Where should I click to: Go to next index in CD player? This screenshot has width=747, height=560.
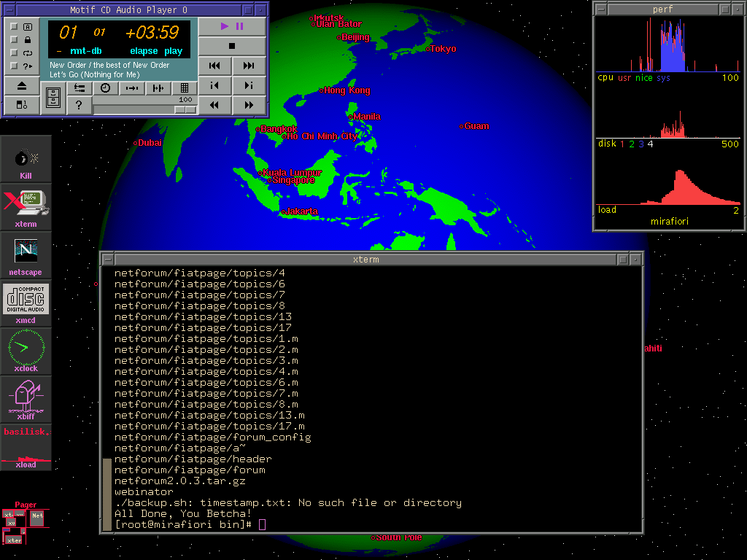pyautogui.click(x=249, y=85)
